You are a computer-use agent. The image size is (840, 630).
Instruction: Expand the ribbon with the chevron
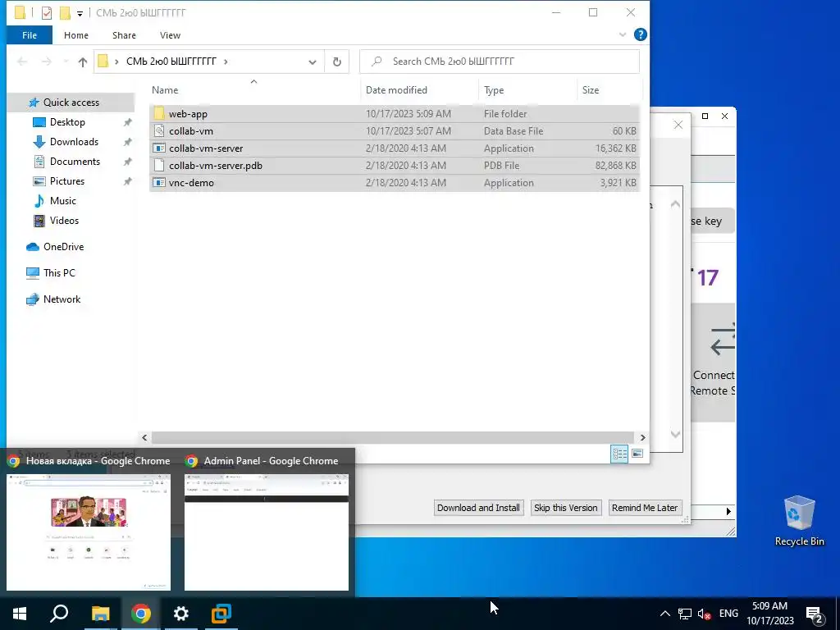(623, 34)
